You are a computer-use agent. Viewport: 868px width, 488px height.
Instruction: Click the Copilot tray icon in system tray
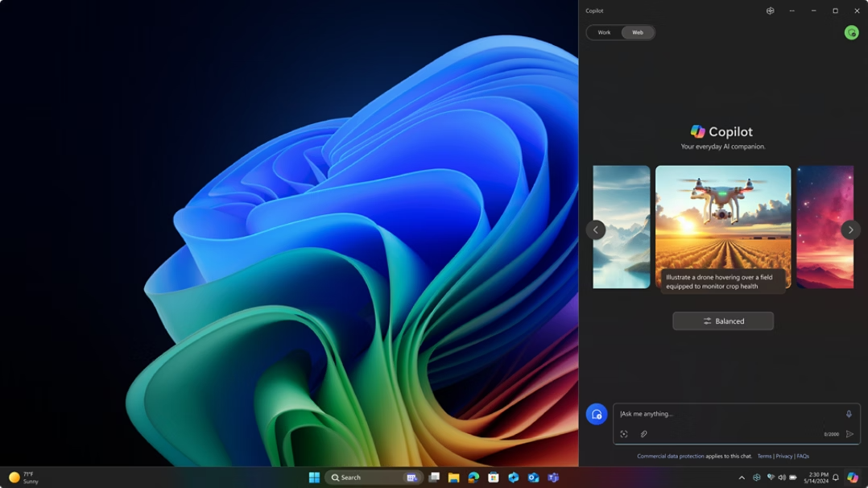[x=757, y=478]
